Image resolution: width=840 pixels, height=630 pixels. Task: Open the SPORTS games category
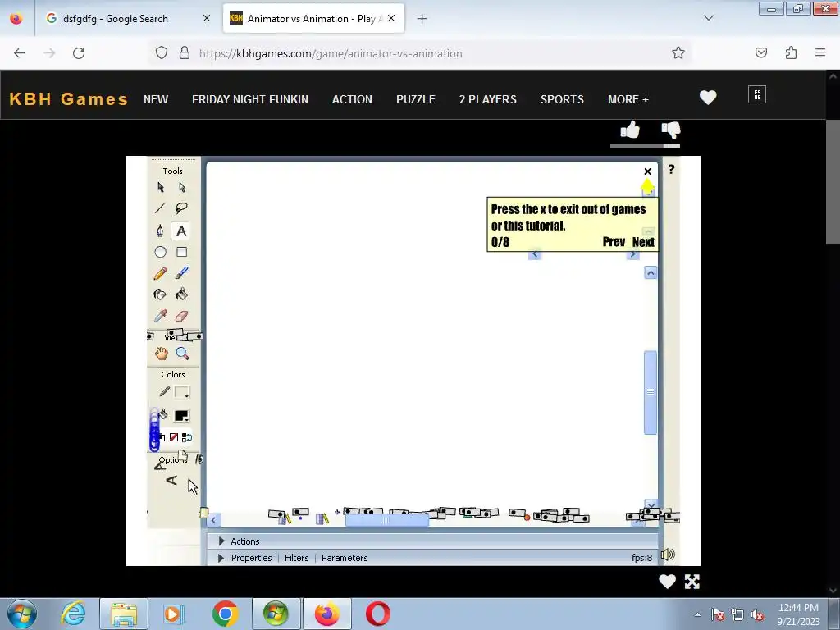coord(562,99)
